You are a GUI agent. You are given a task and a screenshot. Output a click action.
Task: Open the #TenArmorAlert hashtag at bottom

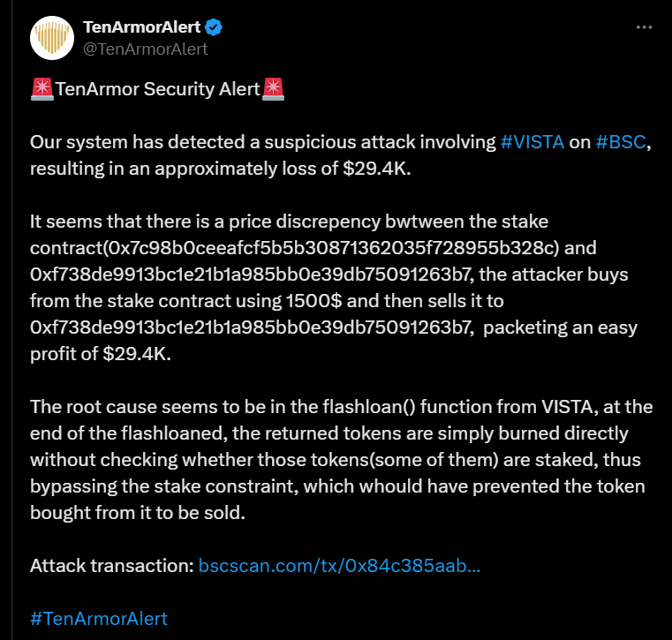point(98,619)
